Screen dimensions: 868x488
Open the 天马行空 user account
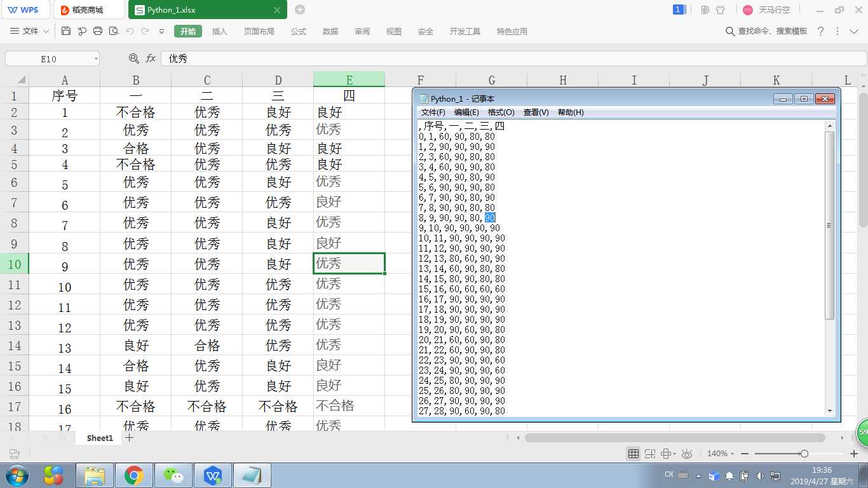click(767, 10)
